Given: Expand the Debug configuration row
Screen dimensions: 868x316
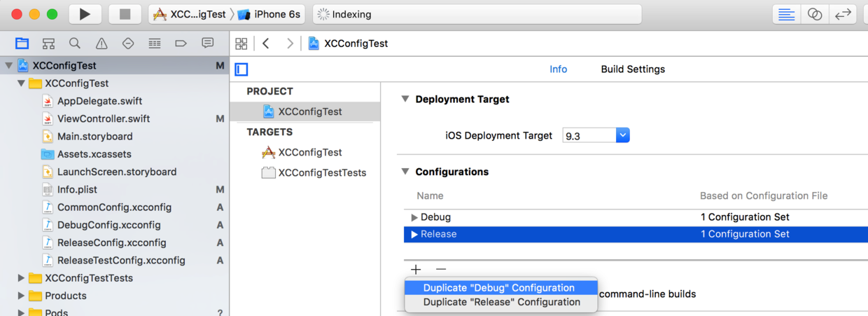Looking at the screenshot, I should pos(414,217).
